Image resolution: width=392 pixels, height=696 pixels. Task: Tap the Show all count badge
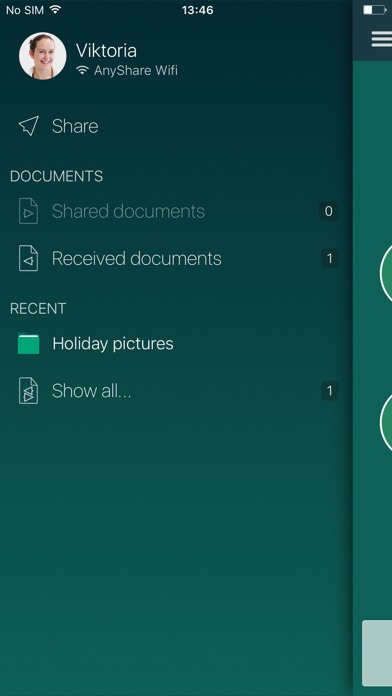point(329,391)
